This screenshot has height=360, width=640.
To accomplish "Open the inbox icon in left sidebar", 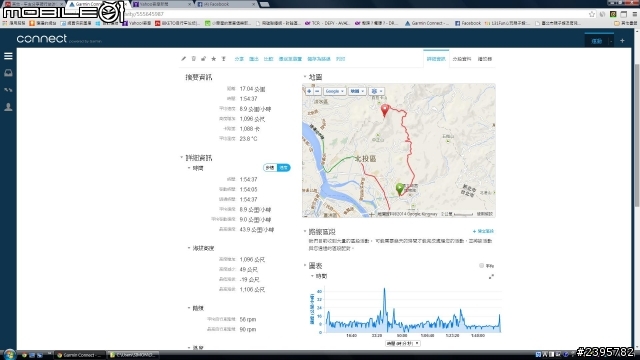I will [8, 73].
